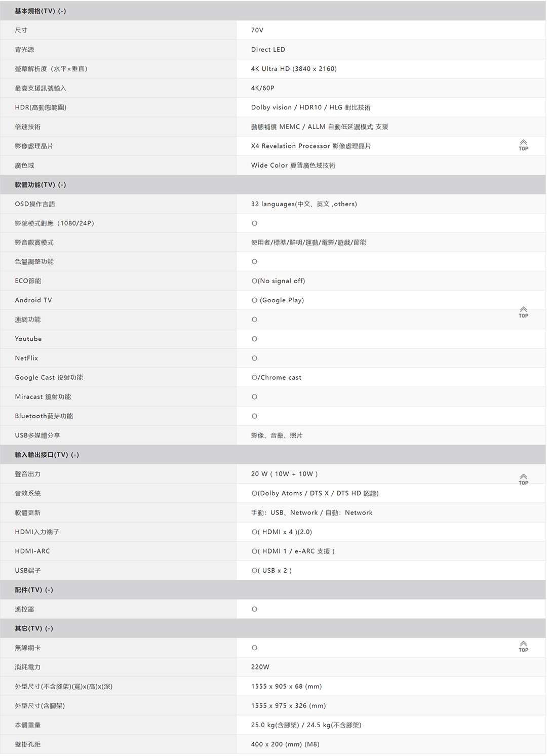
Task: Select the 螢幕解析度（水平×垂直）label
Action: [x=51, y=69]
